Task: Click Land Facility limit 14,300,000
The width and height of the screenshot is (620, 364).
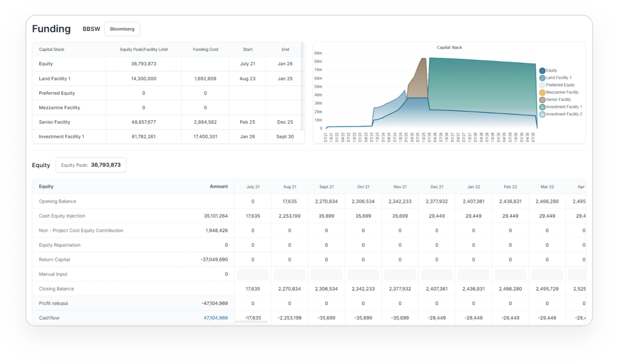Action: pyautogui.click(x=144, y=79)
